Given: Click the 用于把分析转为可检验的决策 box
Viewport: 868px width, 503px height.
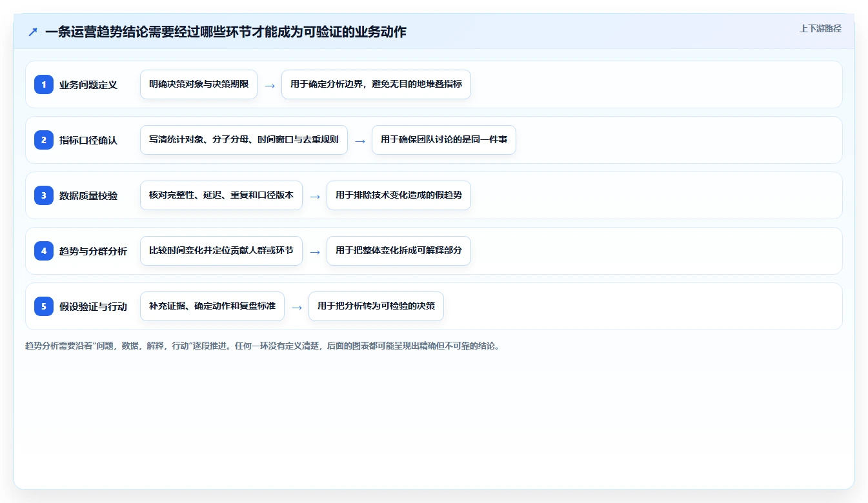Looking at the screenshot, I should click(x=376, y=306).
